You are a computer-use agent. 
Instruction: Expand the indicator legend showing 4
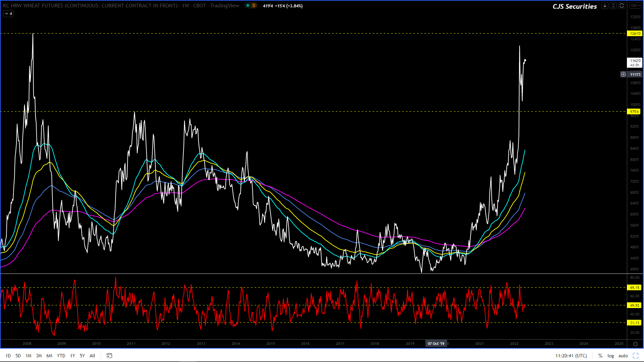tap(8, 14)
